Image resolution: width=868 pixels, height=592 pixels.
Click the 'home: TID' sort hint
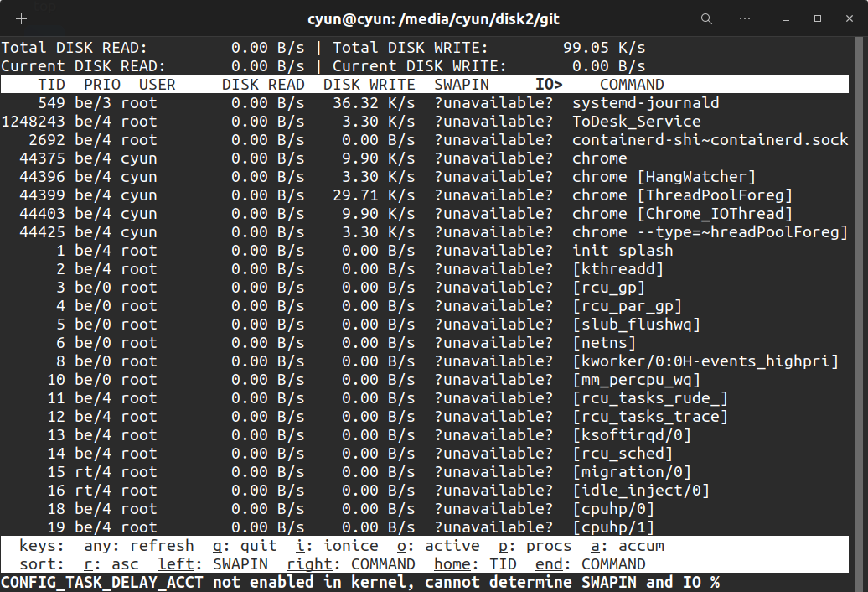click(476, 564)
